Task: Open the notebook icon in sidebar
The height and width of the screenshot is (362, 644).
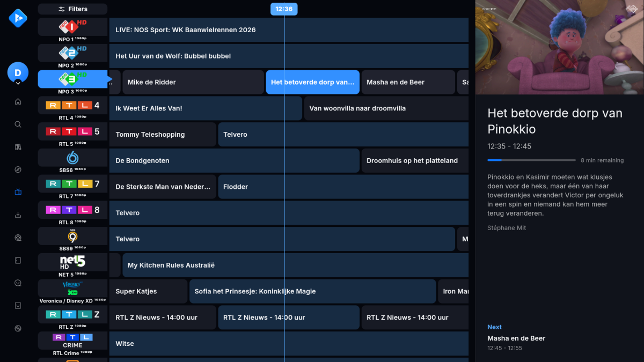Action: tap(18, 260)
